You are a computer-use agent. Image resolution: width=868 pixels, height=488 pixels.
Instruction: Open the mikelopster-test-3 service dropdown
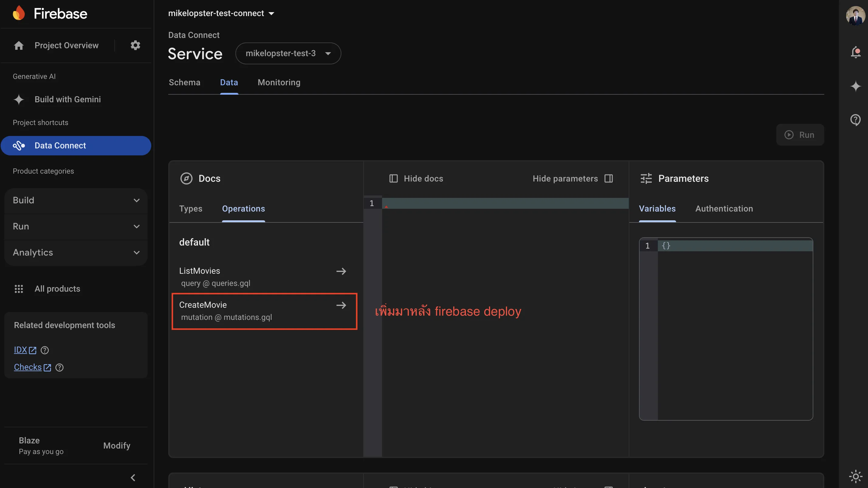coord(288,53)
